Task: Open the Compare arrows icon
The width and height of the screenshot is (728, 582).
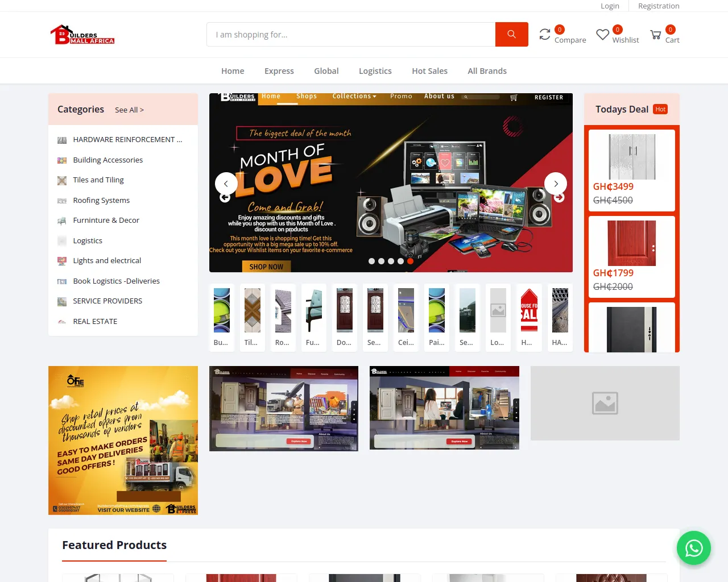Action: [545, 35]
